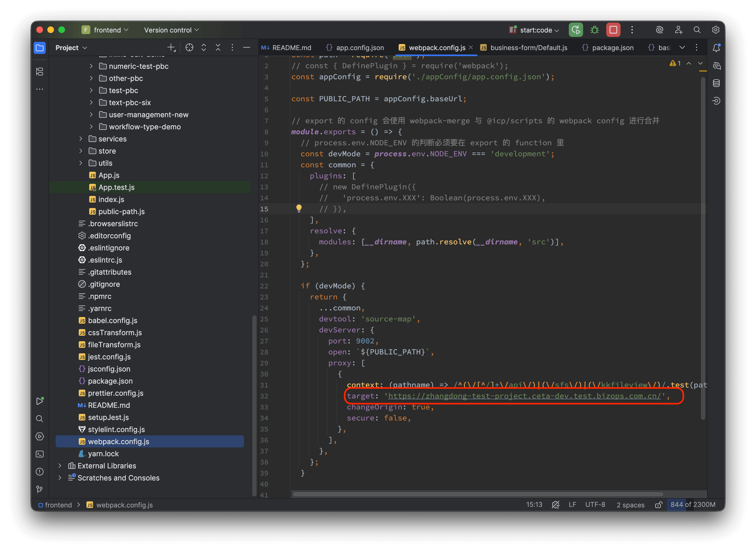Change UTF-8 file encoding
The height and width of the screenshot is (552, 756).
(595, 505)
